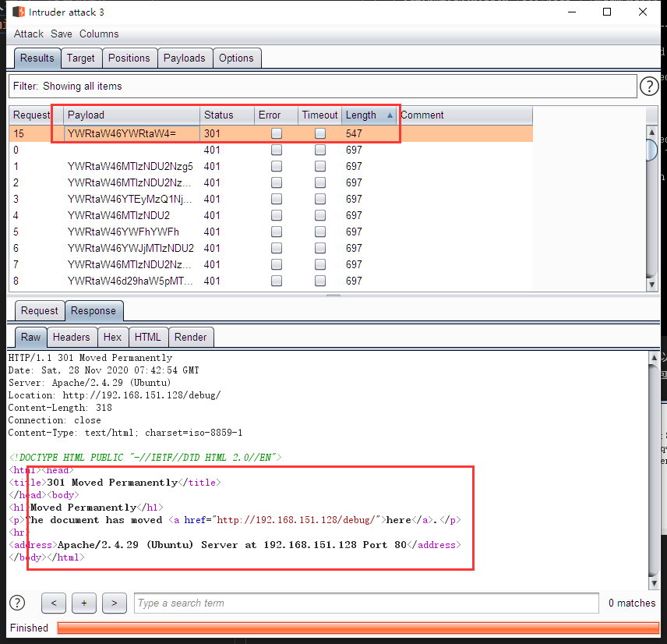Screen dimensions: 667x644
Task: Switch to the Request tab
Action: (x=39, y=310)
